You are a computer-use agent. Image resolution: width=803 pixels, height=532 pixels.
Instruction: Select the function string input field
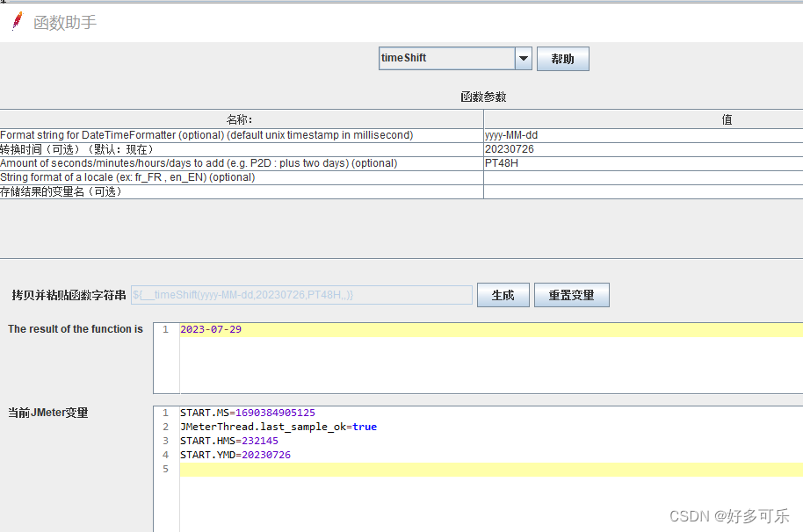pyautogui.click(x=301, y=295)
